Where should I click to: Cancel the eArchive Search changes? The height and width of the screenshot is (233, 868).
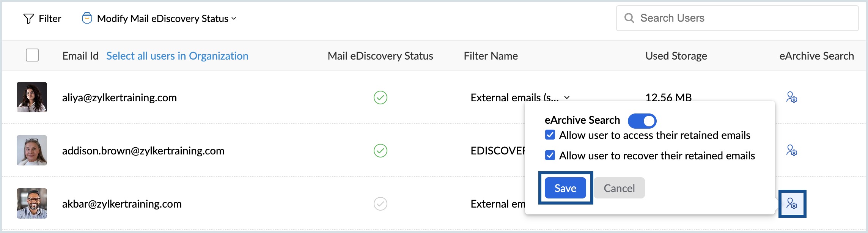coord(619,188)
